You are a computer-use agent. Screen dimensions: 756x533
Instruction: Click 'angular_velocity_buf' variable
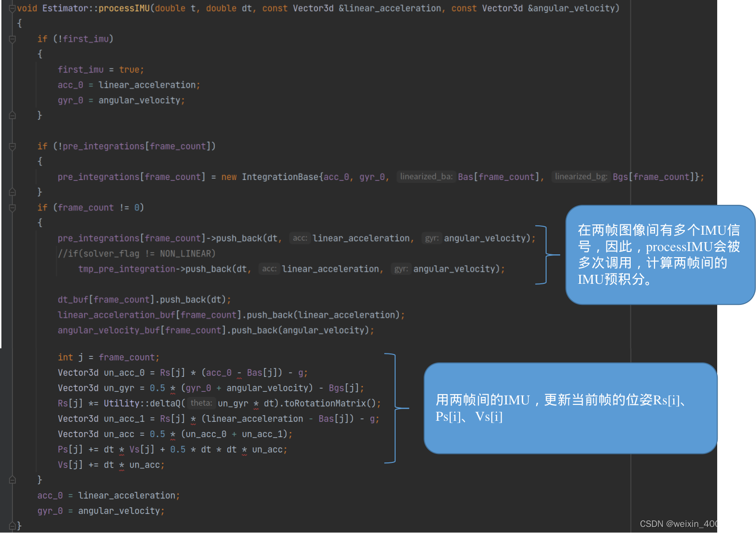pos(108,331)
